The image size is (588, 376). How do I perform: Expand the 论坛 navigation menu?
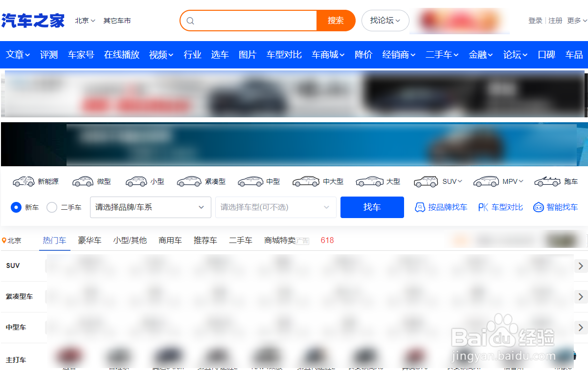[x=516, y=55]
